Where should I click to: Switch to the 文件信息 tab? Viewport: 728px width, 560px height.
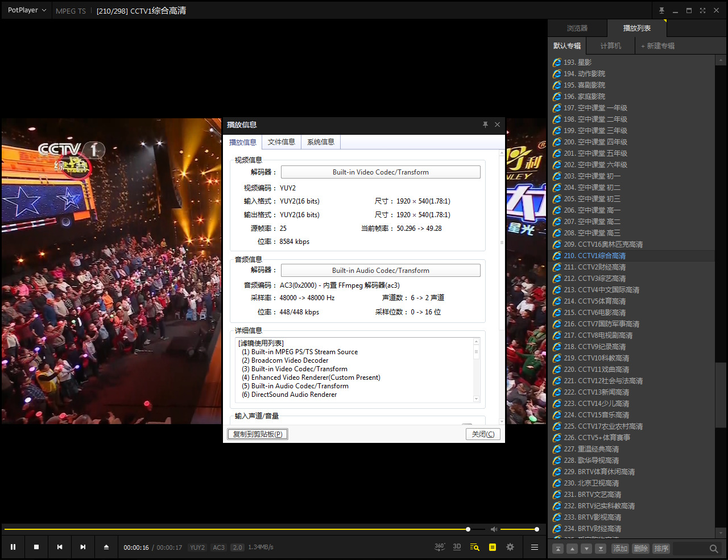pos(282,142)
